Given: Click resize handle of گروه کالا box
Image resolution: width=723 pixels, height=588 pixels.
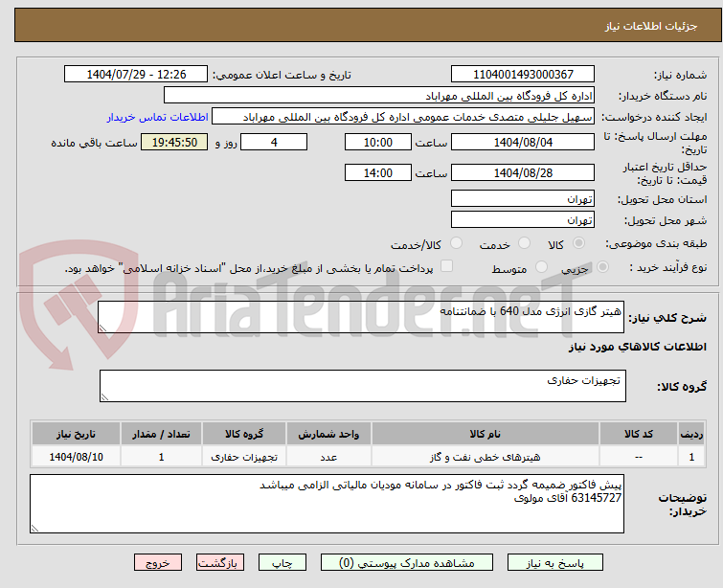Looking at the screenshot, I should click(104, 397).
